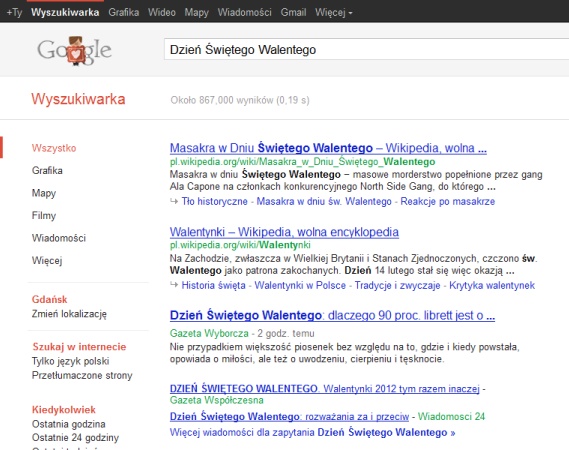
Task: Click the Kiedykolwiek time filter heading
Action: click(64, 410)
